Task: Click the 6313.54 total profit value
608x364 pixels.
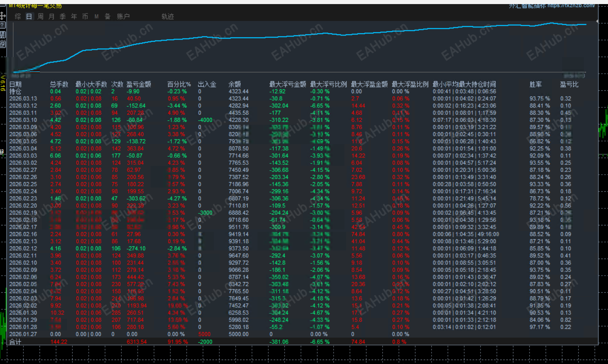Action: tap(137, 342)
